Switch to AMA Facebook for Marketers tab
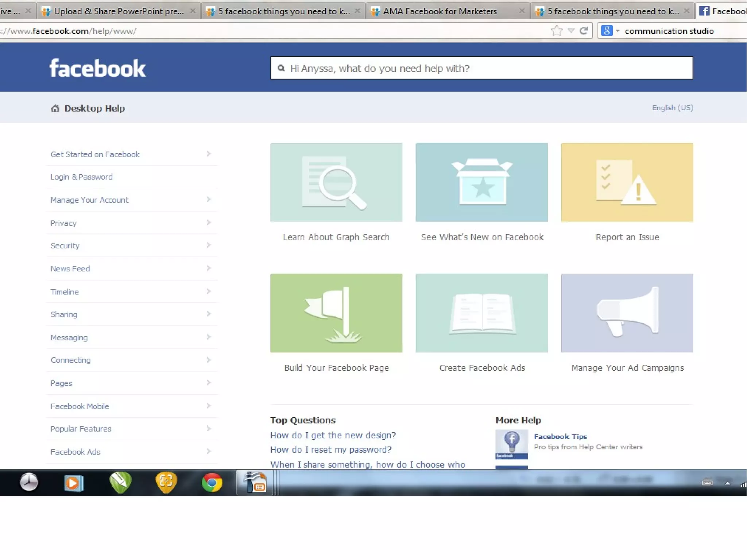Image resolution: width=747 pixels, height=560 pixels. [440, 11]
